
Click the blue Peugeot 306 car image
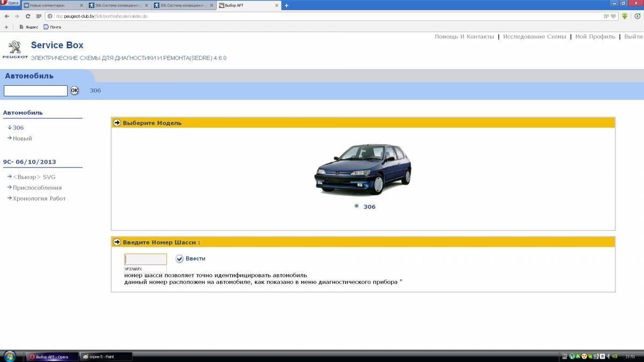pyautogui.click(x=362, y=169)
